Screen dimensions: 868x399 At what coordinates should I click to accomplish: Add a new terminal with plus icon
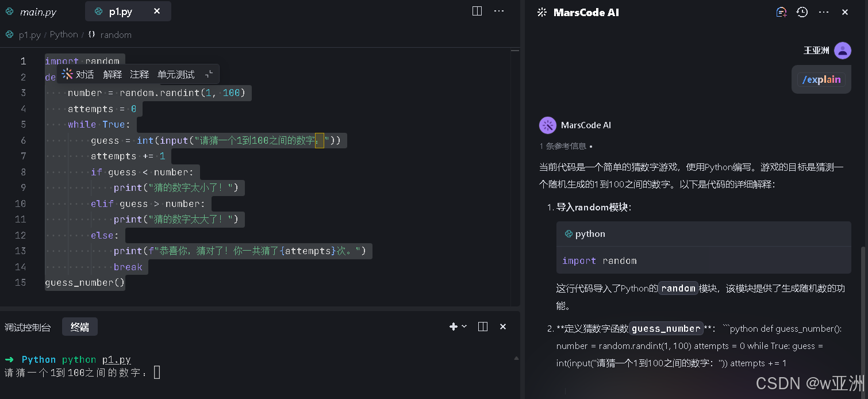453,327
